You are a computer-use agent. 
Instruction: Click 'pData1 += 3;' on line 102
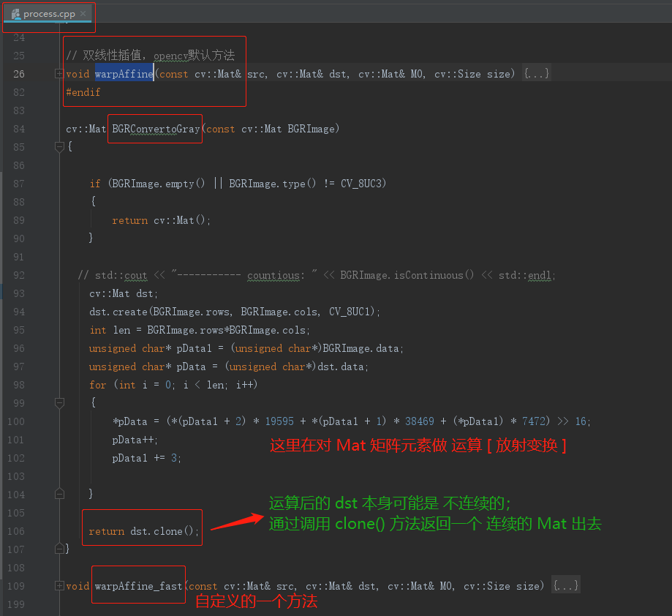click(146, 458)
